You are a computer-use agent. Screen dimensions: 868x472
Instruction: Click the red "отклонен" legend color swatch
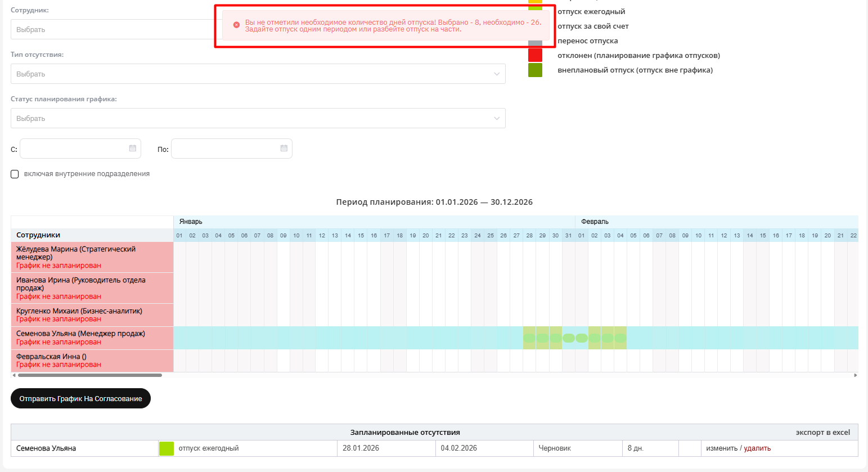click(x=535, y=55)
